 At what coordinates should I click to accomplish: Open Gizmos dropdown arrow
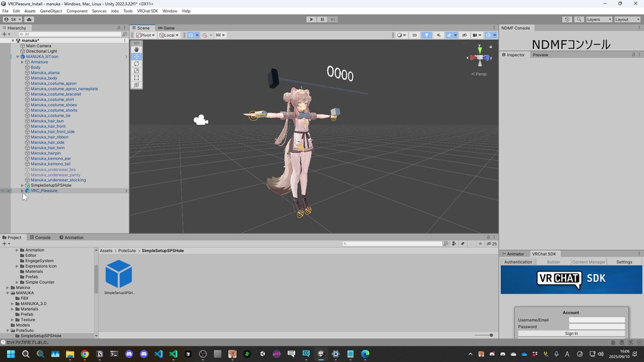tap(494, 36)
